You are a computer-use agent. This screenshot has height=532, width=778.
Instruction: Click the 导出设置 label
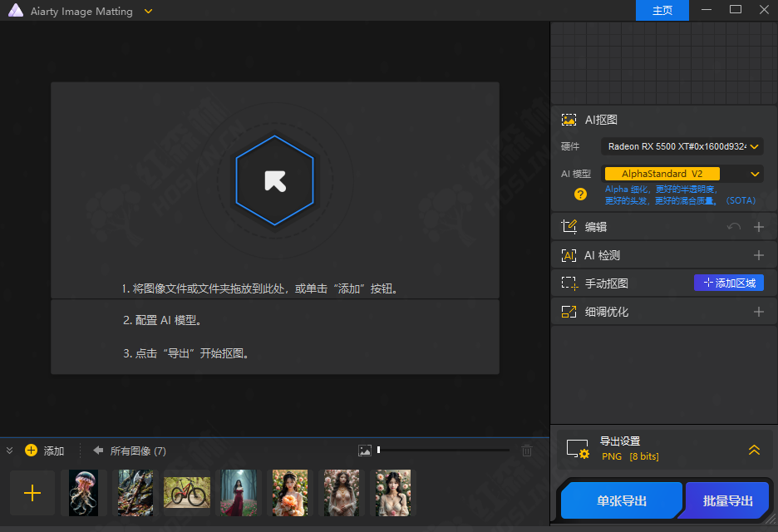(620, 441)
